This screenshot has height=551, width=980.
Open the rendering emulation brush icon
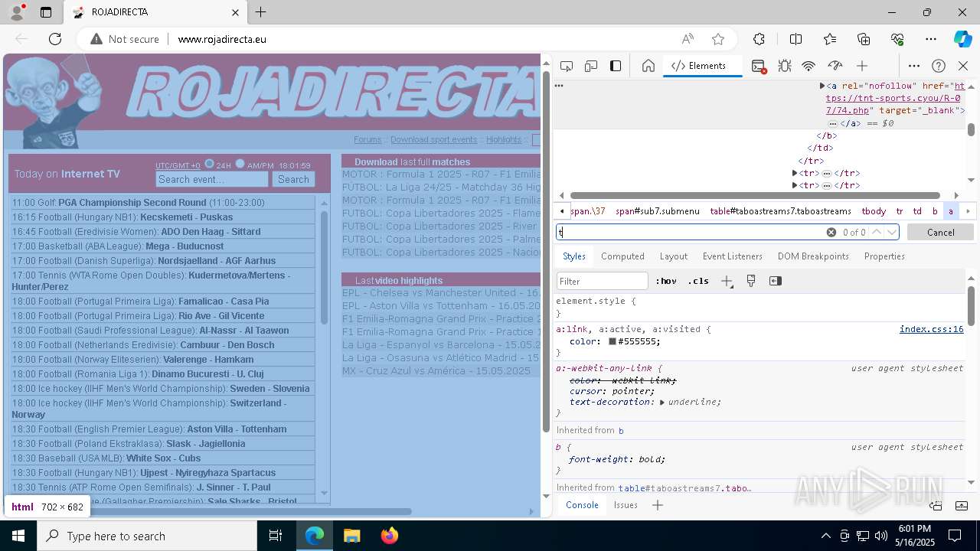coord(751,281)
